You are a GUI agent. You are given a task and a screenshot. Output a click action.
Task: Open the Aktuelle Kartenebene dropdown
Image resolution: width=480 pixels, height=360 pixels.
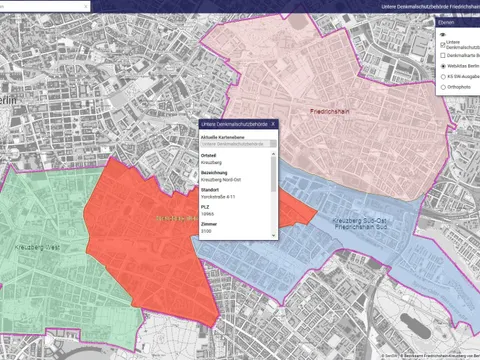[x=238, y=144]
